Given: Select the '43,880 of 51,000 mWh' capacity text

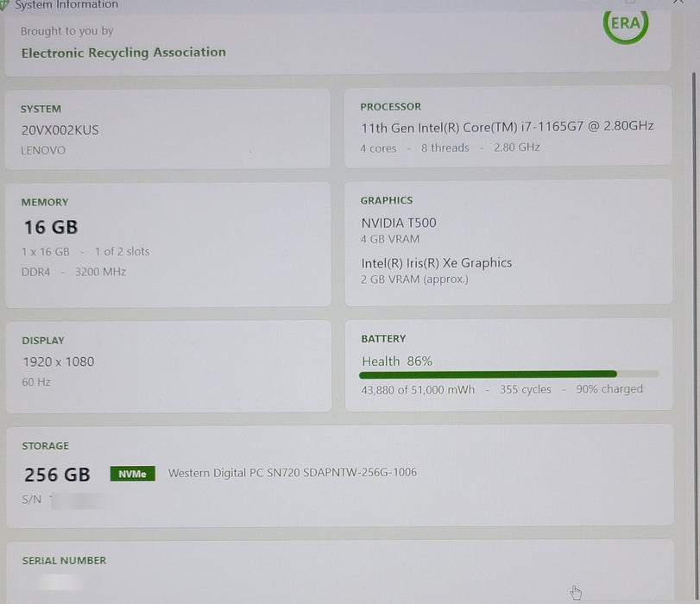Looking at the screenshot, I should pos(418,390).
